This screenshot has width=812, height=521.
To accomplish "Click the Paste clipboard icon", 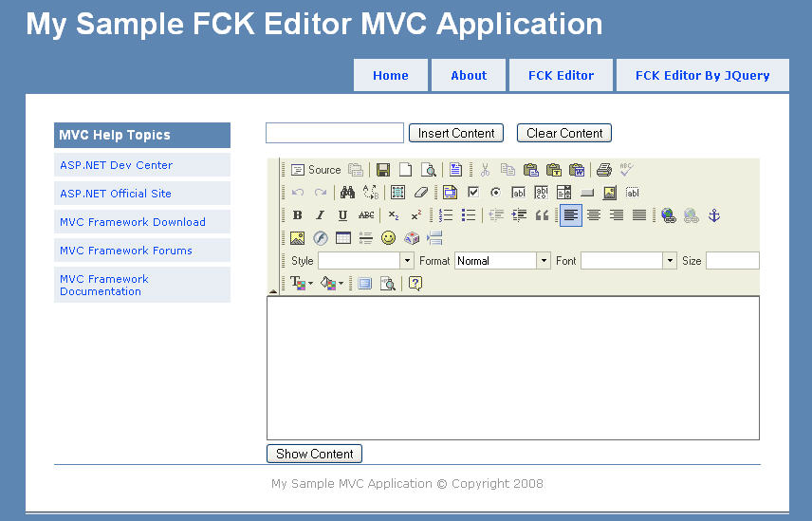I will click(531, 170).
